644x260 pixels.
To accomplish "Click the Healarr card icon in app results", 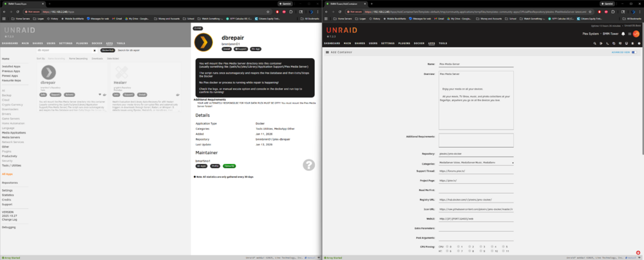I will 122,73.
